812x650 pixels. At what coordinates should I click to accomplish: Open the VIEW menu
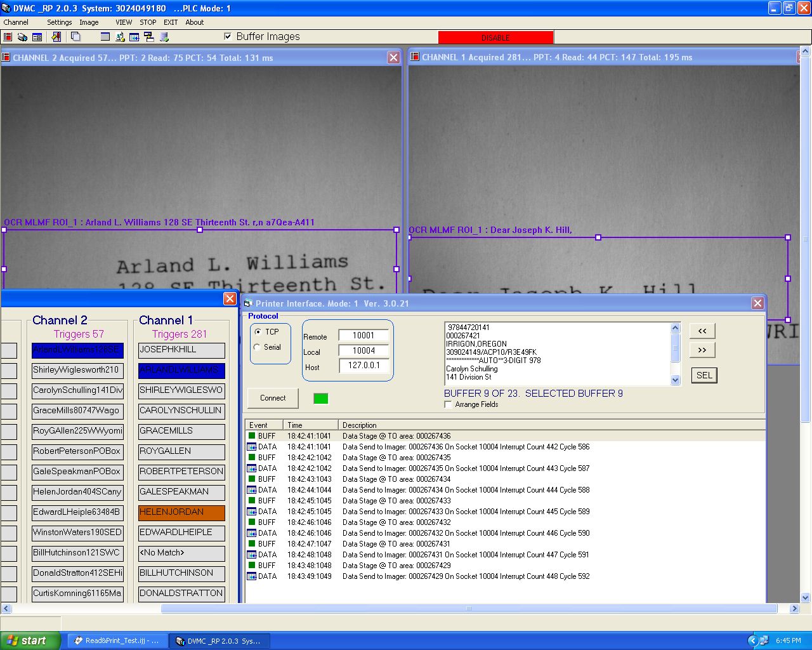[124, 22]
